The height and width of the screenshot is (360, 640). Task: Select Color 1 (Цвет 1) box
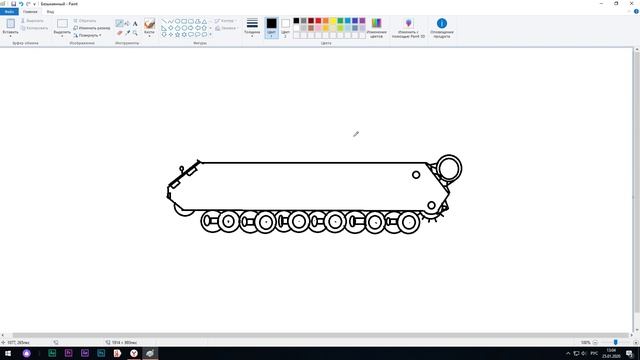(271, 28)
